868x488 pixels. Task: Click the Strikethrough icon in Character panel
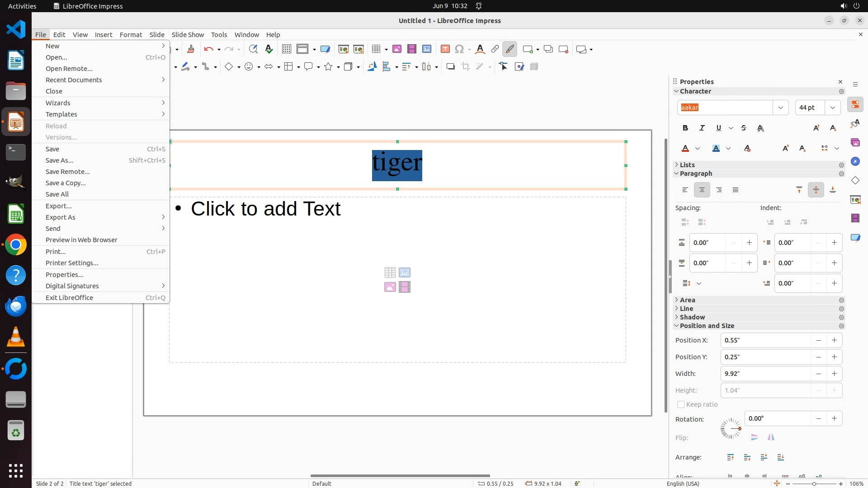tap(744, 128)
